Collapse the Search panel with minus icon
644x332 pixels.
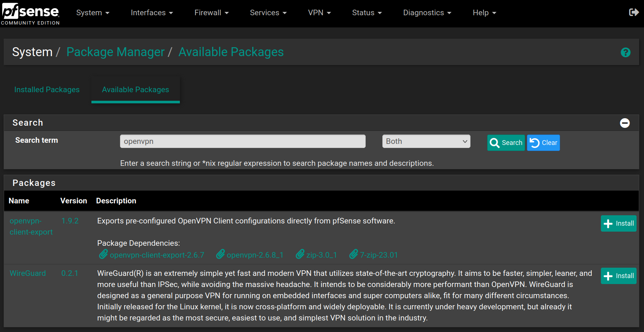point(625,123)
